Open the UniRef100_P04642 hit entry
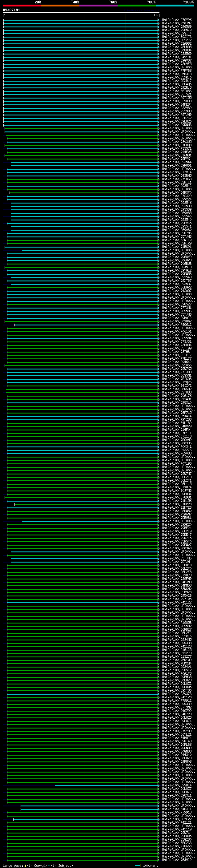Screen dimensions: 197x868 tap(176, 362)
